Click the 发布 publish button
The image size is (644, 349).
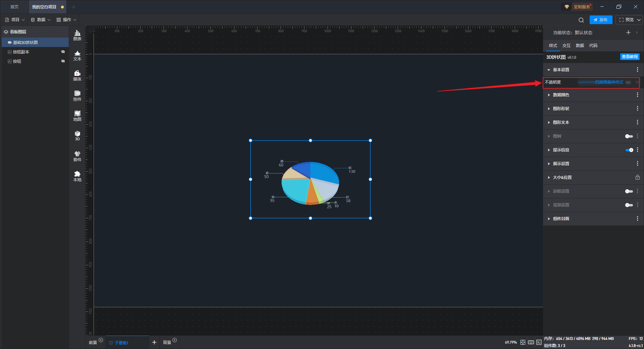[601, 20]
